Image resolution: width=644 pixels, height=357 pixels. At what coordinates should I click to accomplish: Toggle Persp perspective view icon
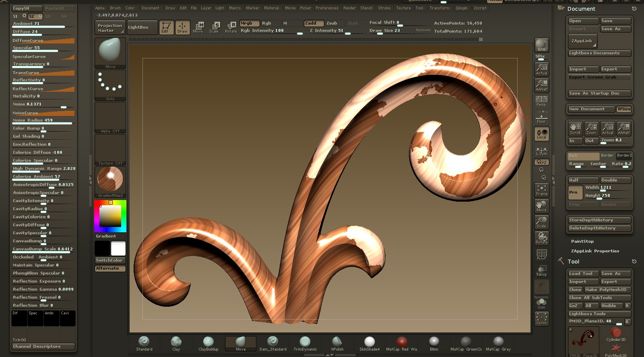click(x=541, y=101)
